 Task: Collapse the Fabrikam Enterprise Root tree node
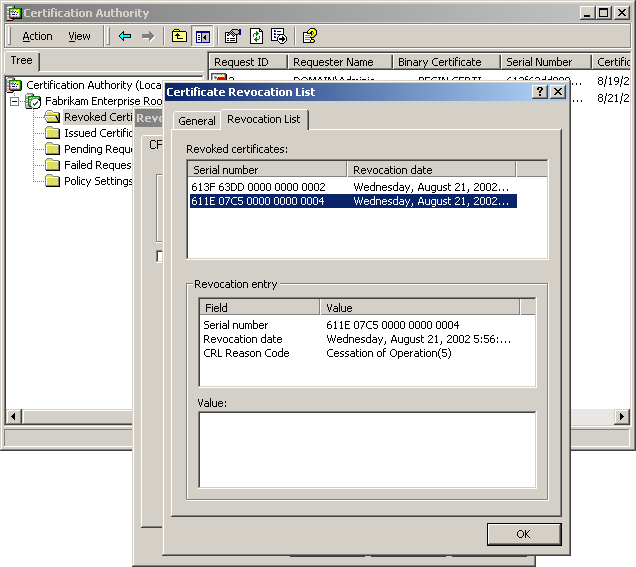(x=16, y=102)
